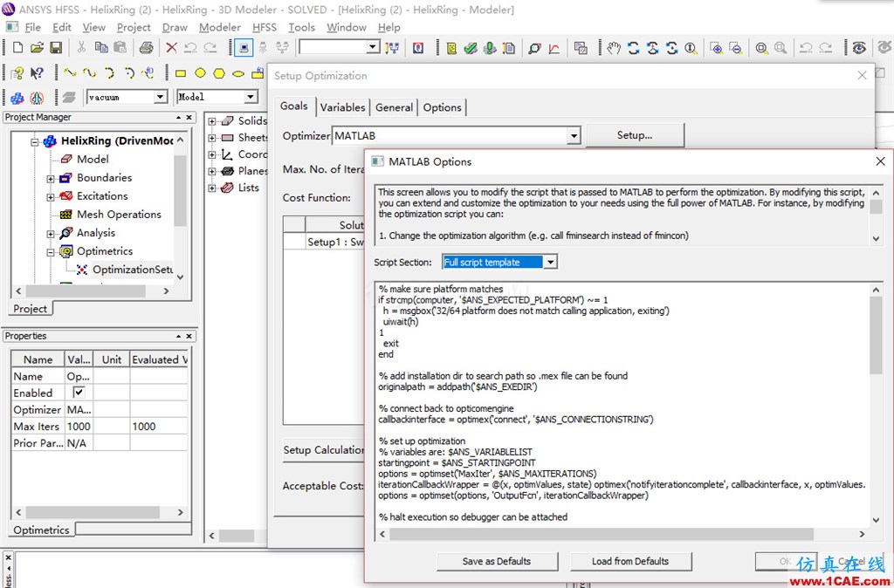
Task: Expand the Solids node in model tree
Action: point(211,121)
